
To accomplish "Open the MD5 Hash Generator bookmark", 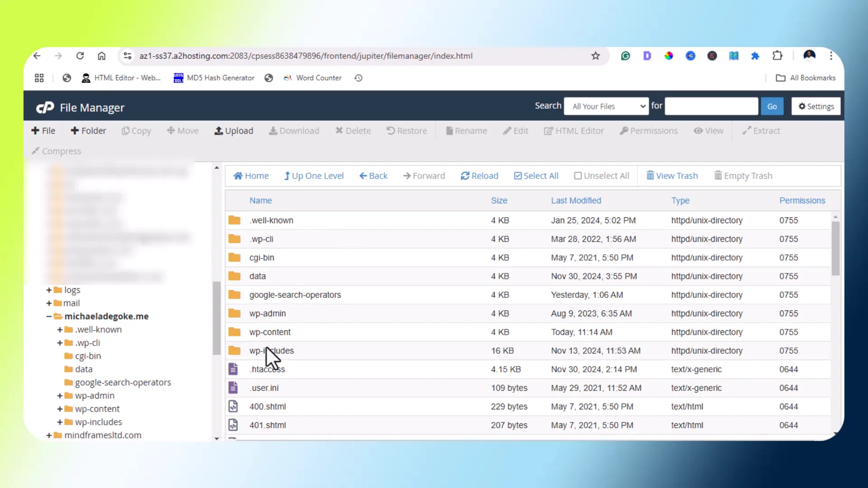I will point(214,78).
